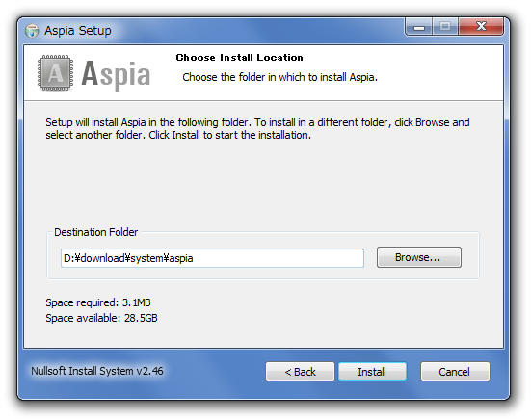Click the "Choose Install Location" heading
The height and width of the screenshot is (420, 531).
pos(239,58)
